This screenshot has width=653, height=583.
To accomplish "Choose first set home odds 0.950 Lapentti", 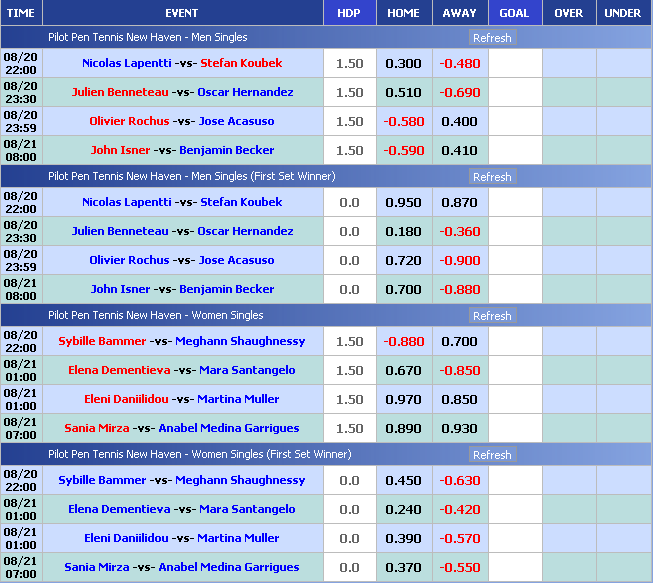I will coord(403,202).
